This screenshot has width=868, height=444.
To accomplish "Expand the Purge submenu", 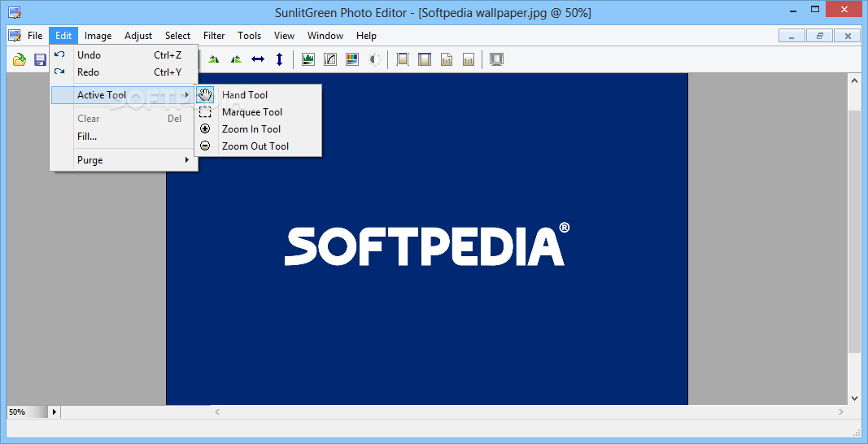I will pyautogui.click(x=124, y=160).
